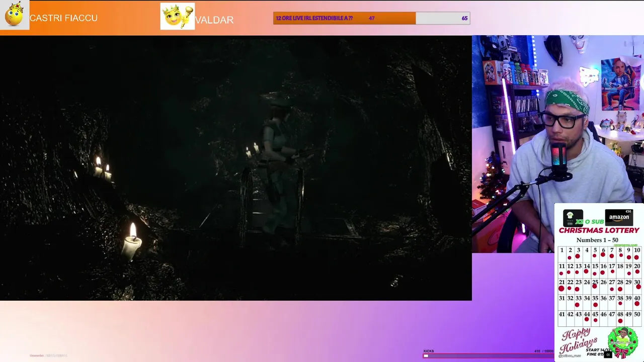Viewport: 644px width, 362px height.
Task: Click the Christmas wreath avatar badge
Action: click(622, 342)
